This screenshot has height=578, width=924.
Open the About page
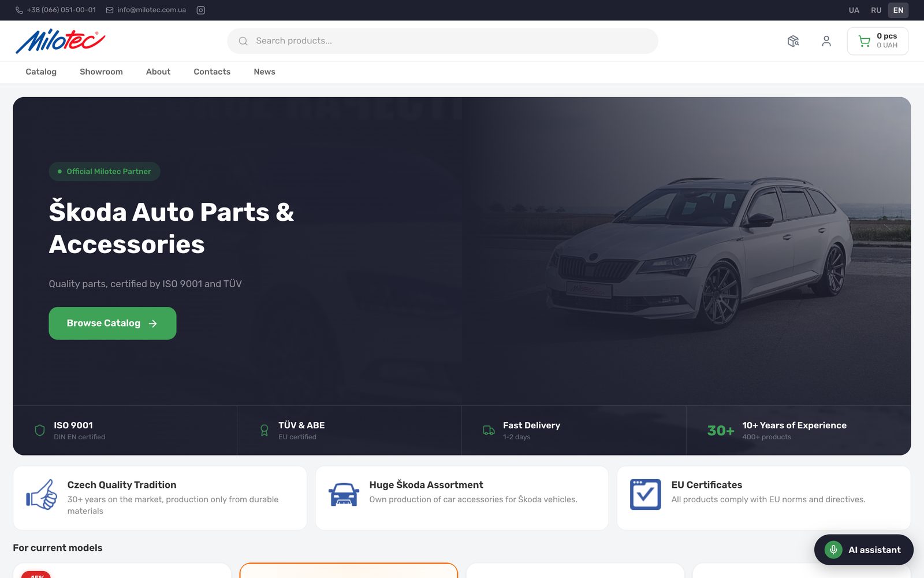click(x=158, y=72)
